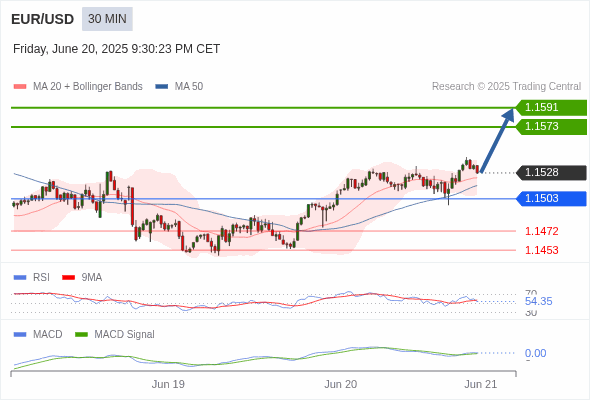Click the Jun 19 date axis label
Screen dimensions: 590x400
(x=168, y=384)
